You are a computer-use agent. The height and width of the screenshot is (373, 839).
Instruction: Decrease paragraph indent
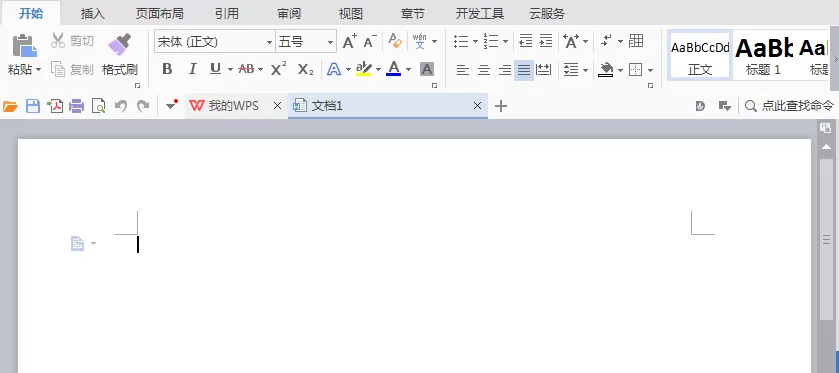click(x=526, y=41)
